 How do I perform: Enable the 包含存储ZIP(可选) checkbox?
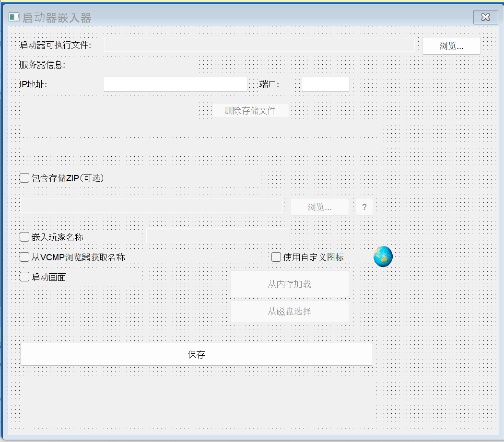pyautogui.click(x=24, y=177)
